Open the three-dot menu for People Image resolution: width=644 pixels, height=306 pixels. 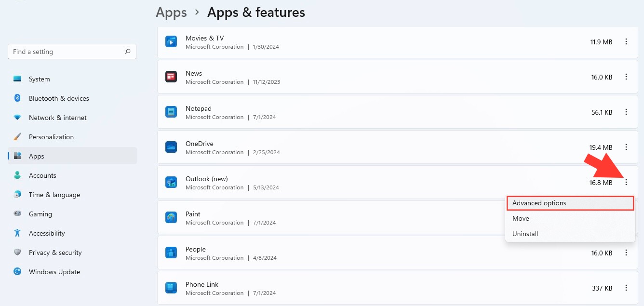point(626,253)
